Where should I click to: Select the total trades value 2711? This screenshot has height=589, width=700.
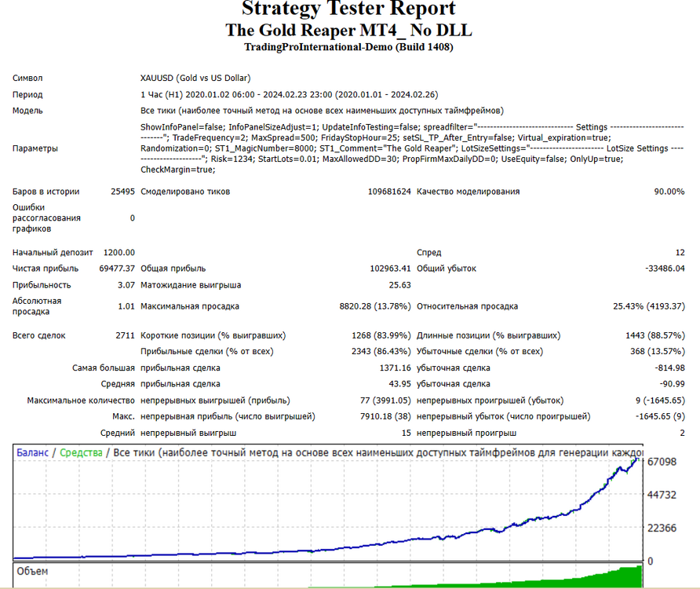(125, 335)
